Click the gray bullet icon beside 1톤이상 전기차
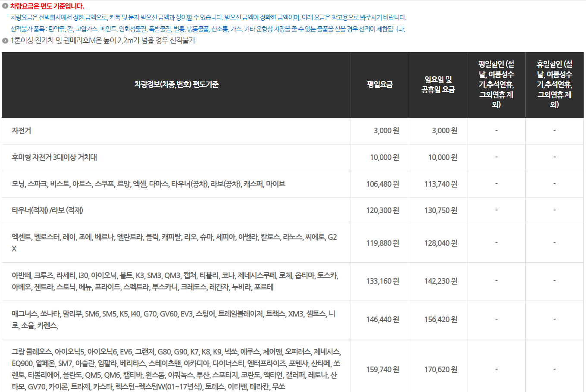Viewport: 586px width, 392px height. [x=5, y=41]
